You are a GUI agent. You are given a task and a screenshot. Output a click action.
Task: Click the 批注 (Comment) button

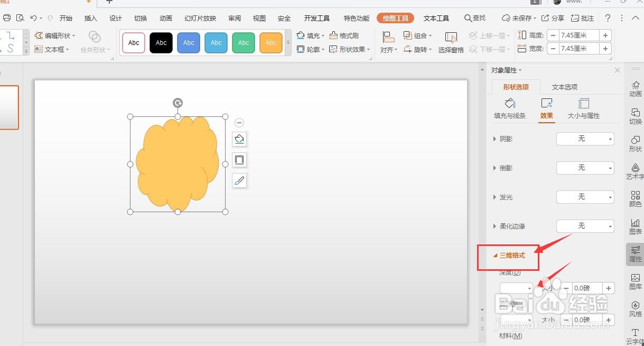(x=582, y=18)
